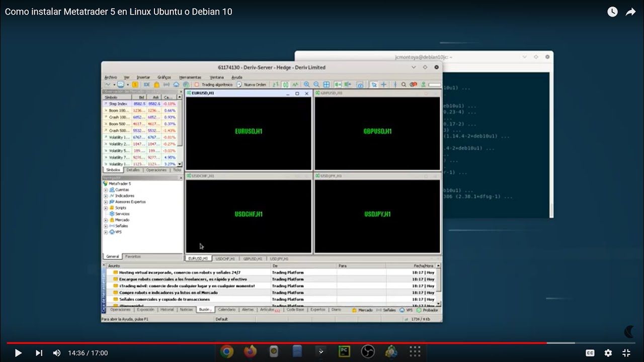Open the Ver menu
Image resolution: width=644 pixels, height=362 pixels.
pos(127,77)
